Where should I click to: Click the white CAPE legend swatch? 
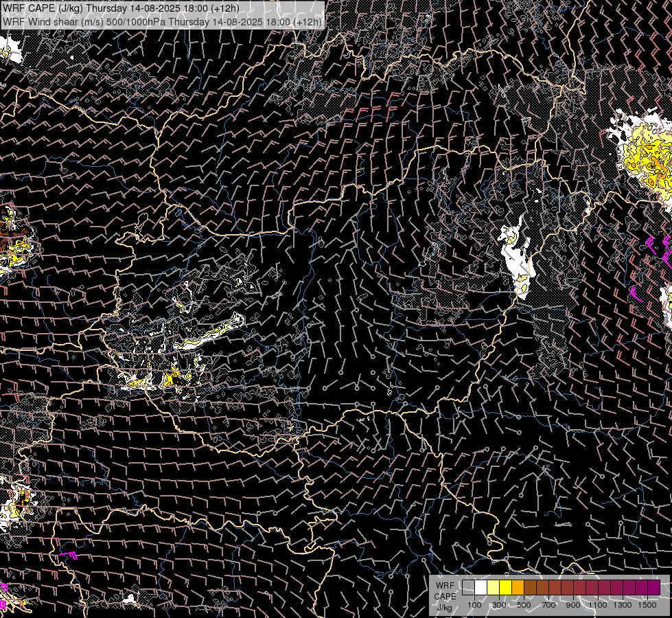tap(481, 588)
